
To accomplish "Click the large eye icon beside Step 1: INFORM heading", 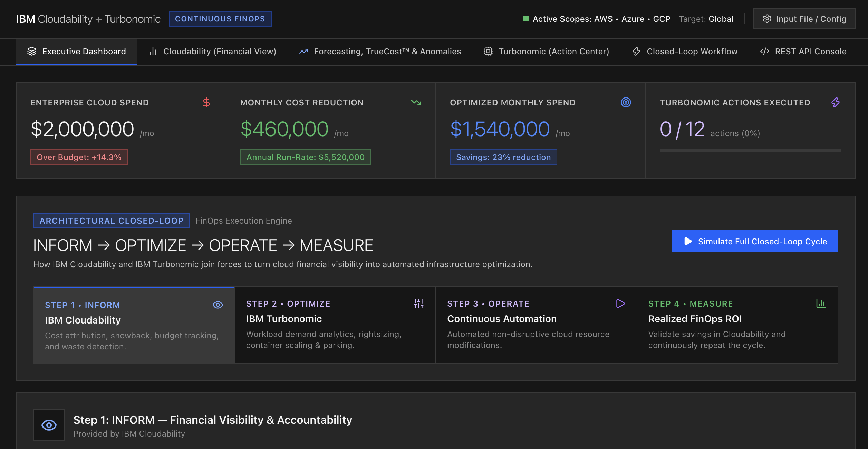I will point(49,425).
